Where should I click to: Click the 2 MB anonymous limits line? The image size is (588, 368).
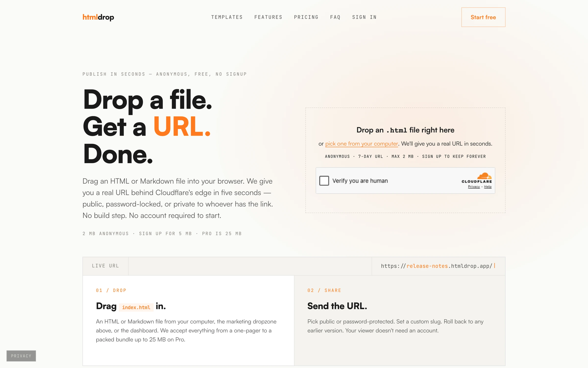click(162, 234)
